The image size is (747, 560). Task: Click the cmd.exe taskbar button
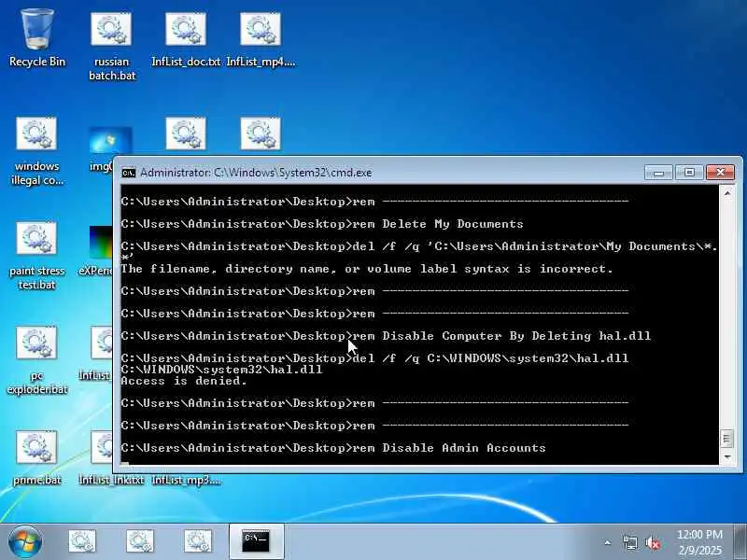coord(256,542)
